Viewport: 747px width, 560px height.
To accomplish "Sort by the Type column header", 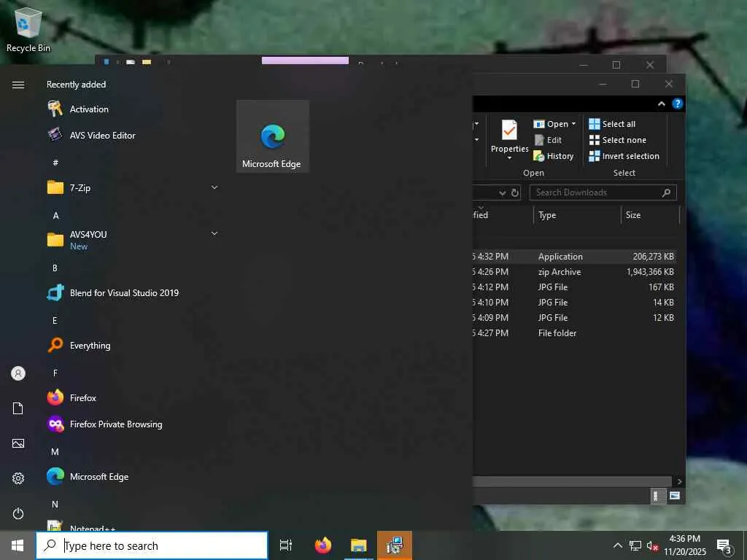I will tap(577, 215).
